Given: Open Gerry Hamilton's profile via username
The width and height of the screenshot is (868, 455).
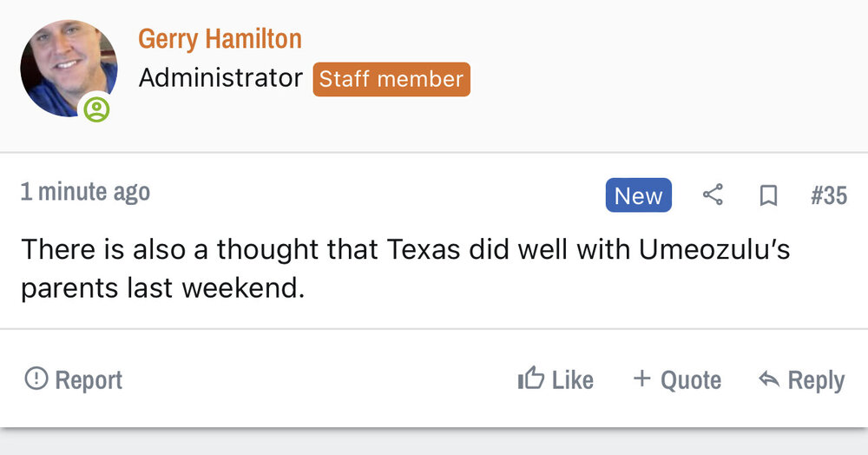Looking at the screenshot, I should 220,39.
